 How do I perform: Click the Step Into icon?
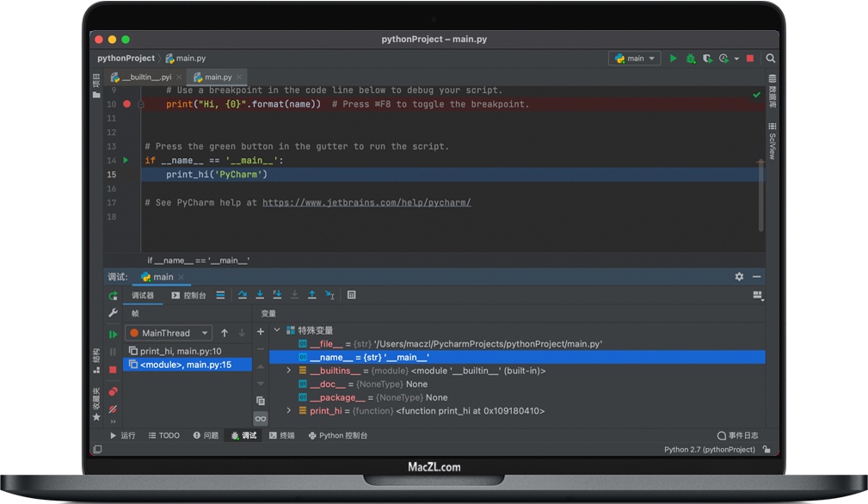click(260, 295)
